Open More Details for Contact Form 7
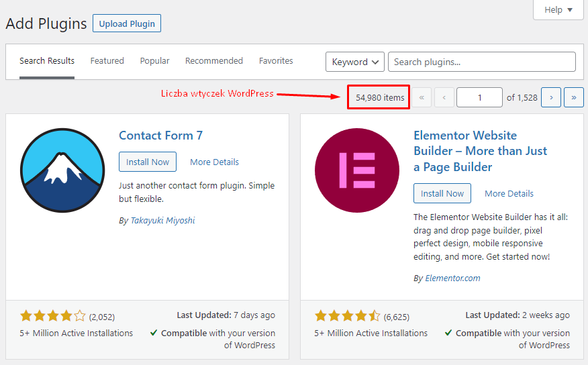 [x=214, y=162]
